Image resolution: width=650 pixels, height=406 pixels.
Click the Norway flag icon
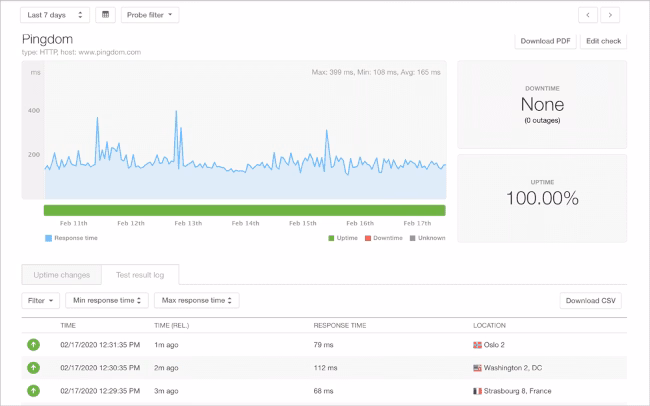point(477,345)
